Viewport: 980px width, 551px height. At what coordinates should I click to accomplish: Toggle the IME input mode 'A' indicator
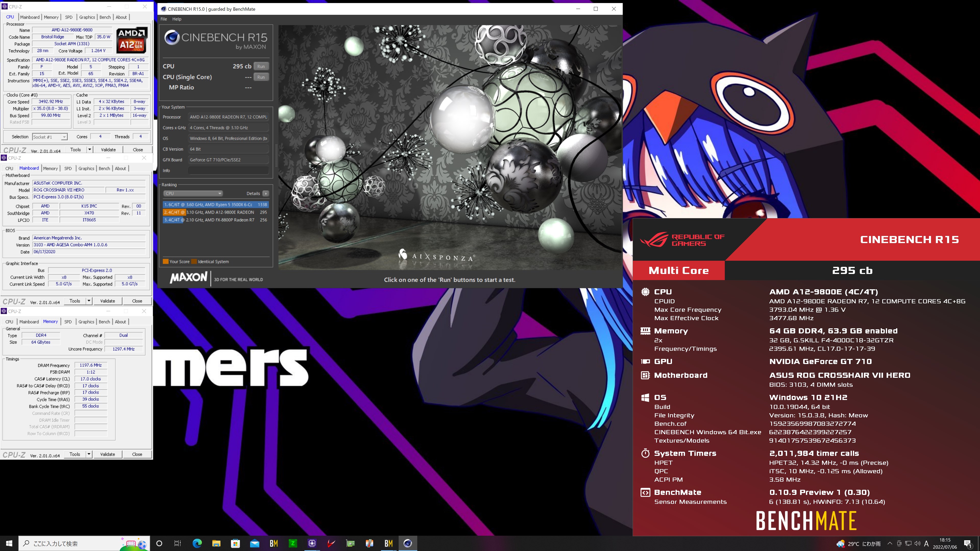926,544
